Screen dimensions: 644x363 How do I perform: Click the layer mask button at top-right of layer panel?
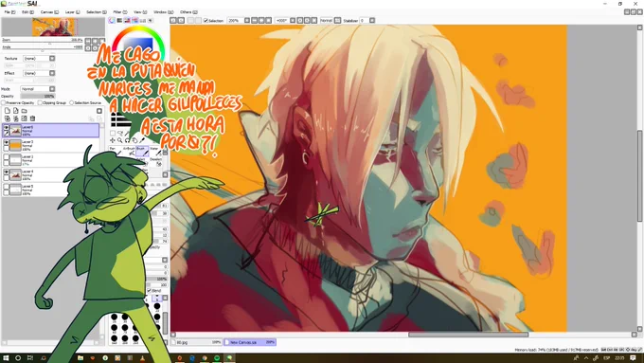tap(99, 111)
